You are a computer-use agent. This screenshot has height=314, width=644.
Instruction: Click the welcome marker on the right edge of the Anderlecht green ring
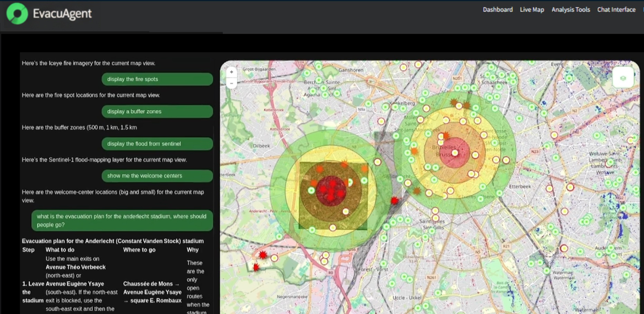coord(378,162)
